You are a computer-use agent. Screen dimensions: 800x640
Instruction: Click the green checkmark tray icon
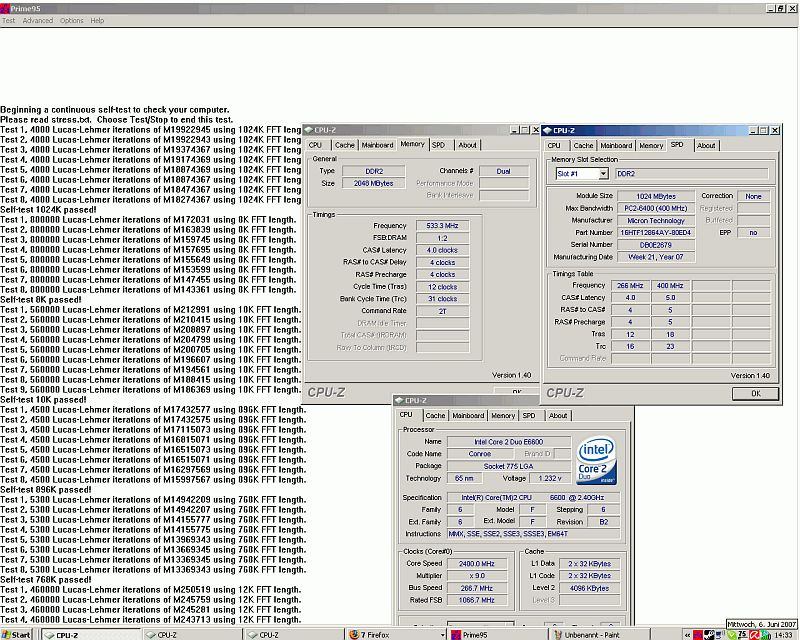[x=731, y=635]
